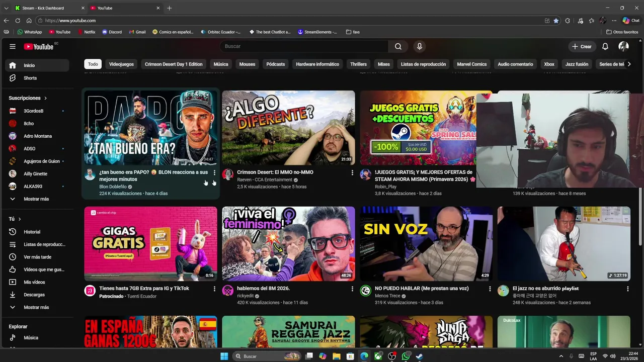Click the browser back arrow
644x362 pixels.
tap(6, 21)
